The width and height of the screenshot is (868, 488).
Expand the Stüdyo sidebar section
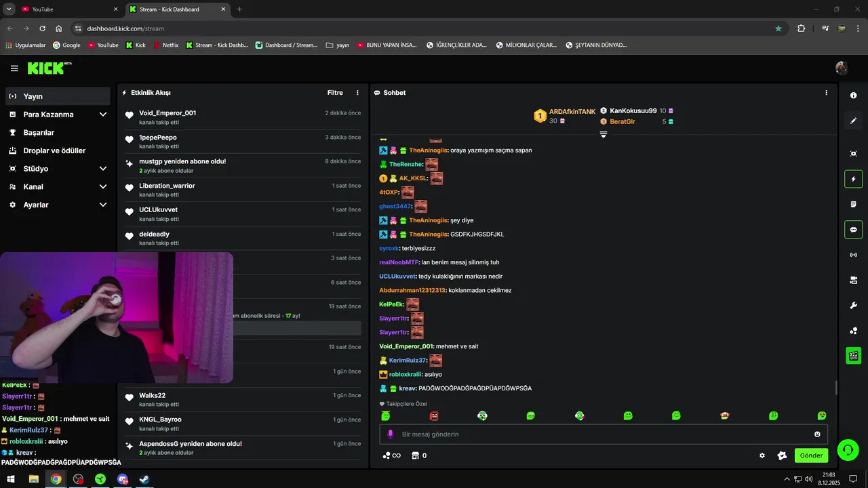point(103,169)
